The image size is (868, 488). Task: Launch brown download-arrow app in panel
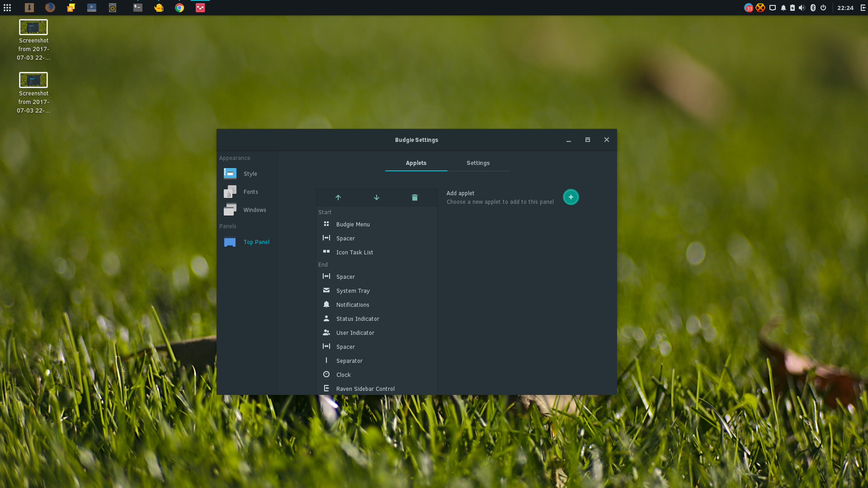pyautogui.click(x=29, y=8)
